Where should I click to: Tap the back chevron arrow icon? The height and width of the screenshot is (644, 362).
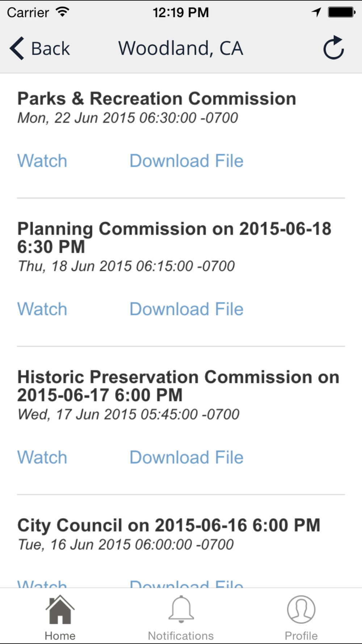(x=17, y=48)
